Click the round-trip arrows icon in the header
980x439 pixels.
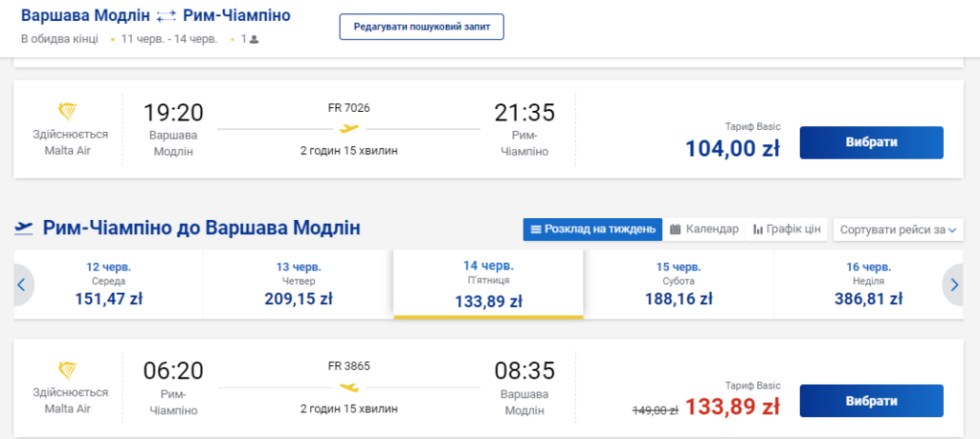[167, 16]
